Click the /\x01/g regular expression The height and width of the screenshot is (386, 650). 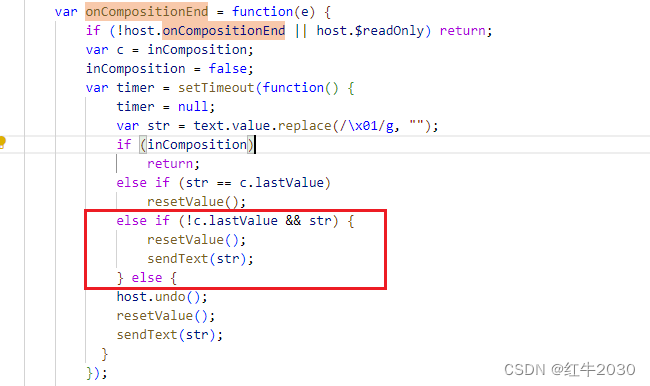367,126
